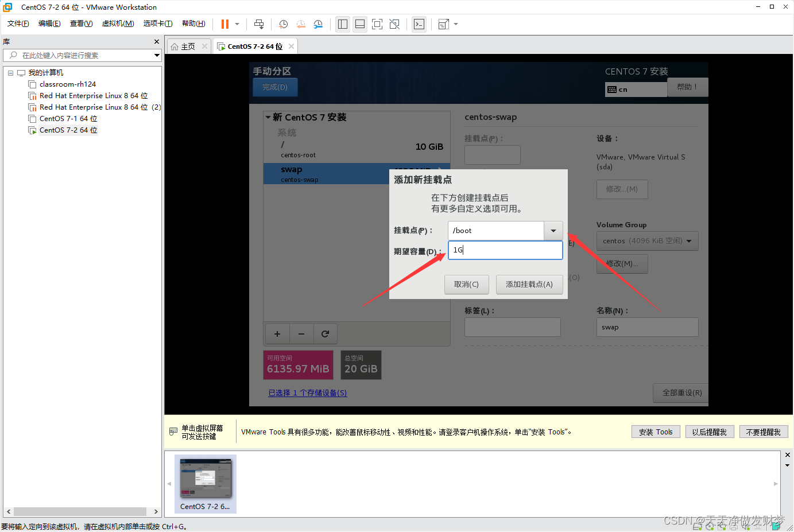Click the swap name input field
The height and width of the screenshot is (532, 794).
[x=648, y=327]
